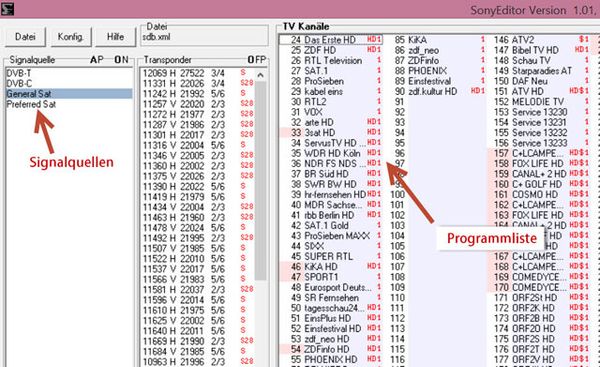Select channel 27 SAT.1
600x367 pixels.
(331, 71)
